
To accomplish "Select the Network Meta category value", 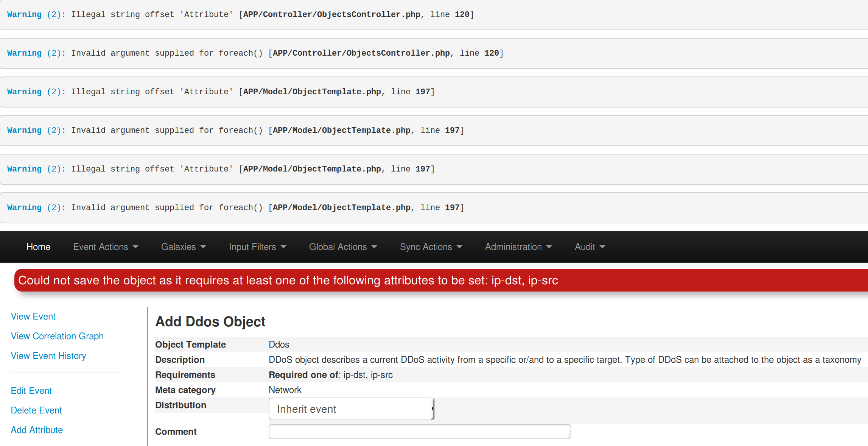I will pos(285,390).
